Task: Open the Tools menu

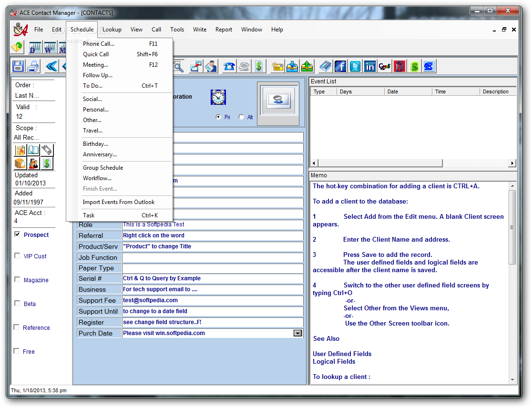Action: (177, 30)
